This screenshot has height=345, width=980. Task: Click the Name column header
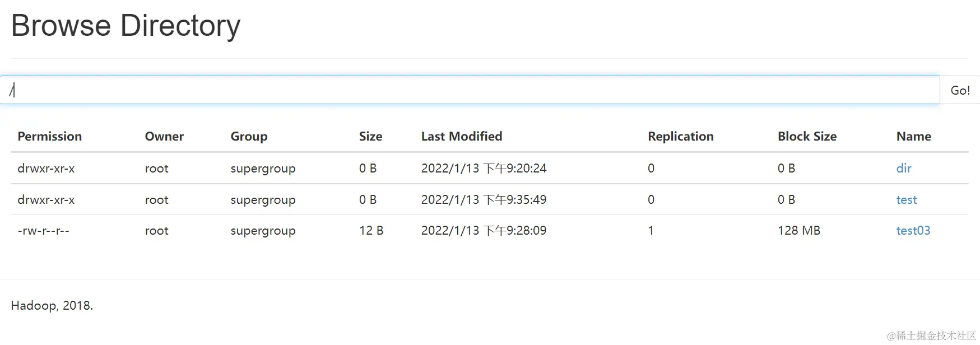914,136
